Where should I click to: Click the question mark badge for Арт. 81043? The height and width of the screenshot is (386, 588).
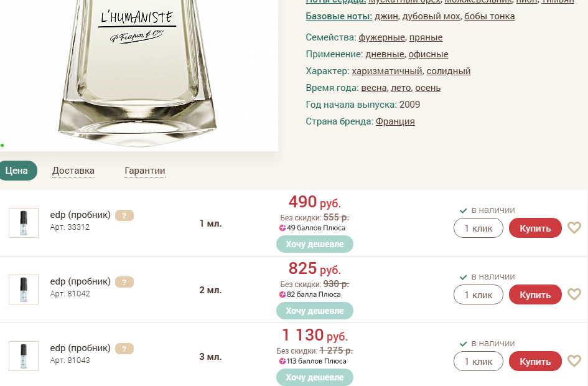(124, 349)
